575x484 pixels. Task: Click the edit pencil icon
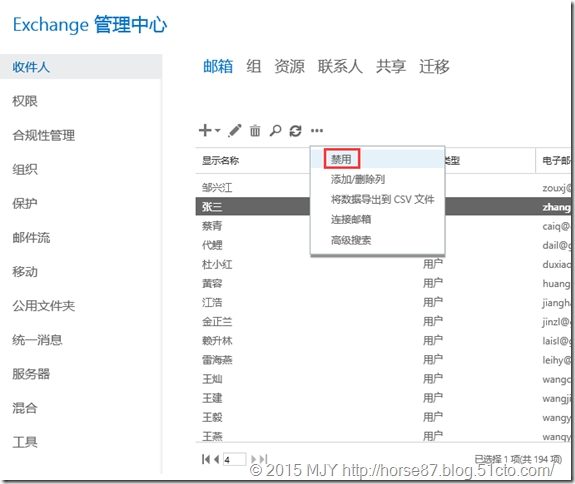235,131
